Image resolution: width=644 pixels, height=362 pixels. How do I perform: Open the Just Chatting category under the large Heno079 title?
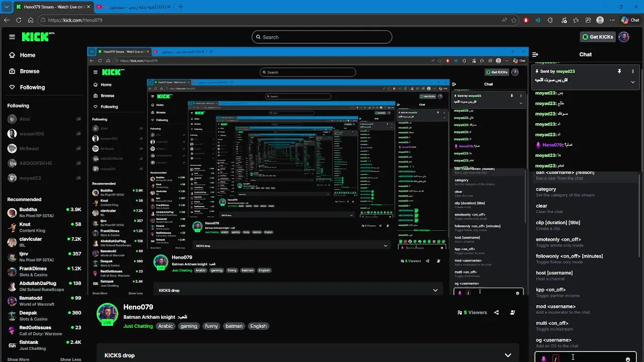138,326
